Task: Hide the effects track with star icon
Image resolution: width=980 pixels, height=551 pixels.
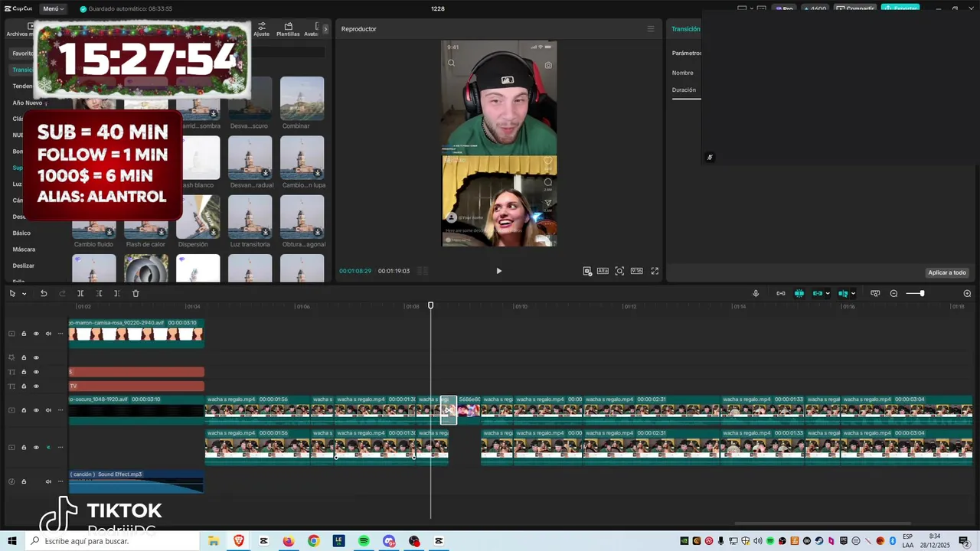Action: (x=36, y=357)
